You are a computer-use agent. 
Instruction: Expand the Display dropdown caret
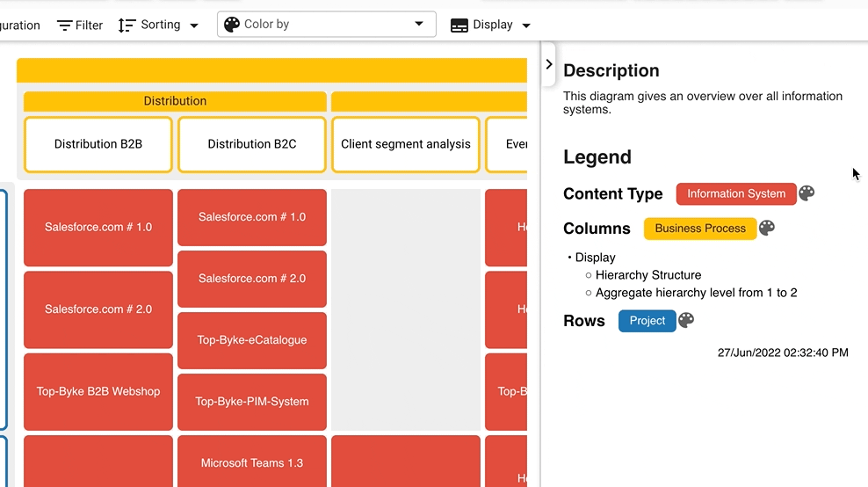tap(526, 25)
